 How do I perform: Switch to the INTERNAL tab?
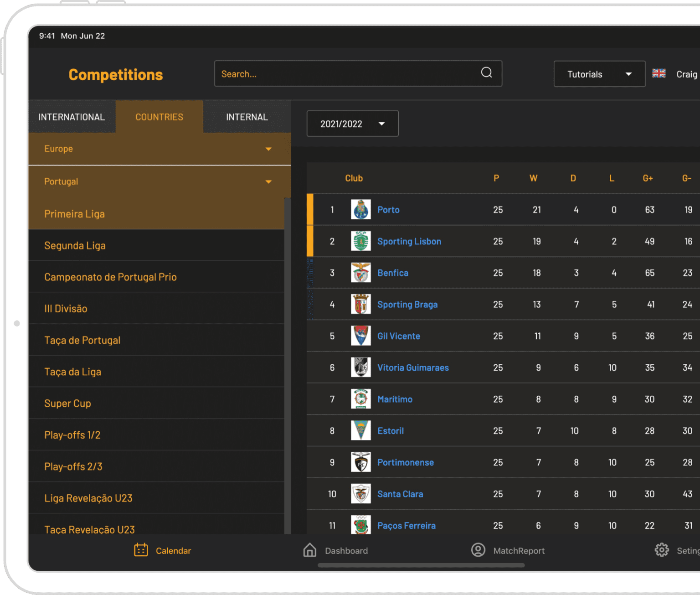coord(247,117)
